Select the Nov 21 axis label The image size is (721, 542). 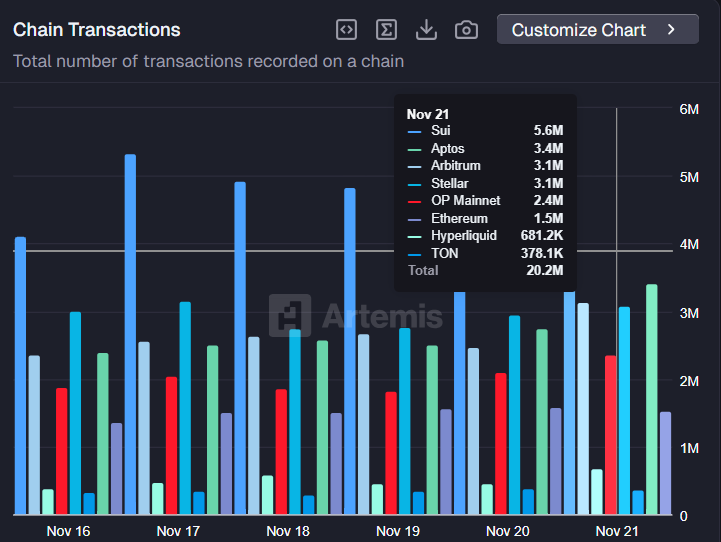pos(617,531)
